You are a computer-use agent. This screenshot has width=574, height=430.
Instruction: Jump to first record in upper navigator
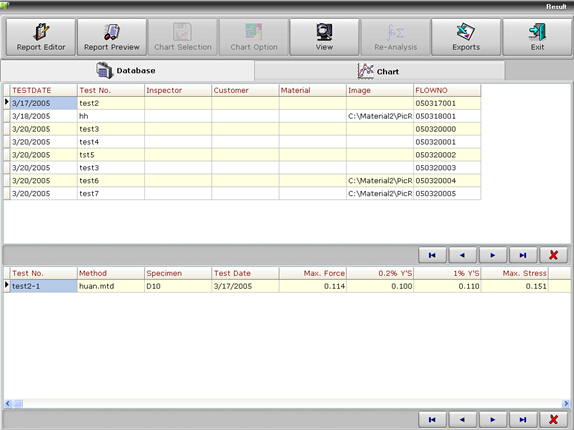pyautogui.click(x=432, y=255)
